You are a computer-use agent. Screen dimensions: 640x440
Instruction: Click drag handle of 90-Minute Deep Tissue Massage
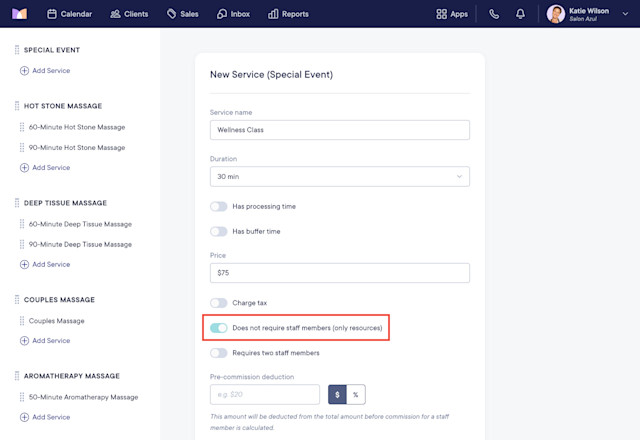click(x=22, y=244)
